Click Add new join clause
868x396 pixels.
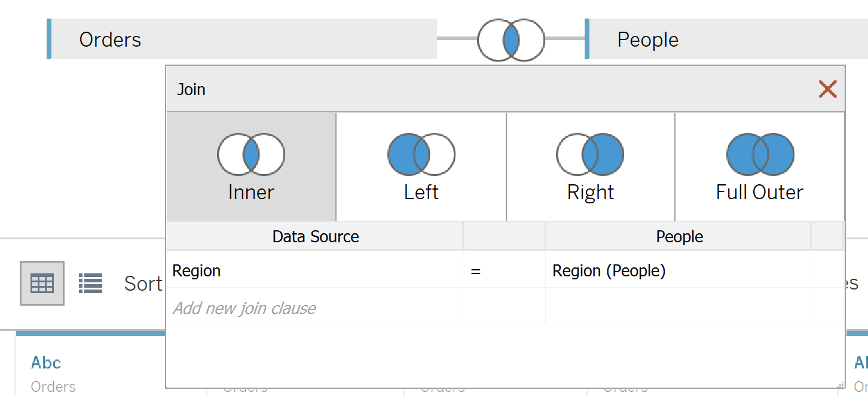tap(244, 308)
